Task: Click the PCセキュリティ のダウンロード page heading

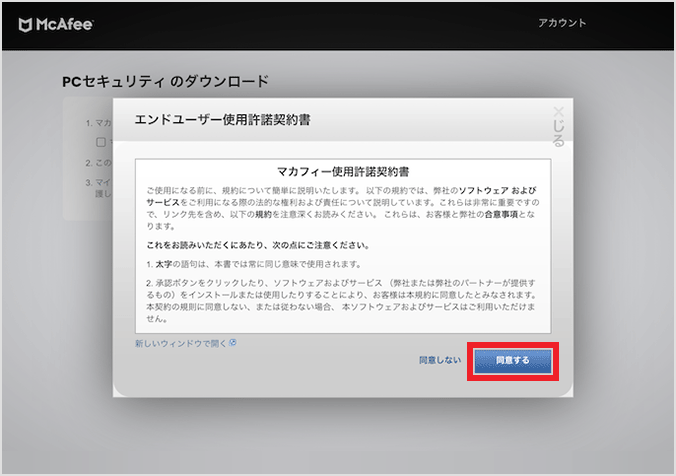Action: 166,81
